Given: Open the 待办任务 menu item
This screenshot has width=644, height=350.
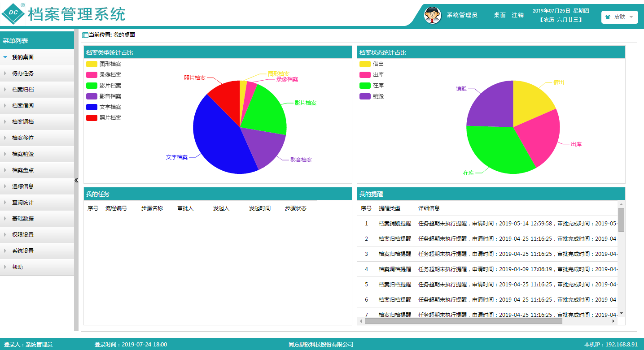Looking at the screenshot, I should click(23, 73).
